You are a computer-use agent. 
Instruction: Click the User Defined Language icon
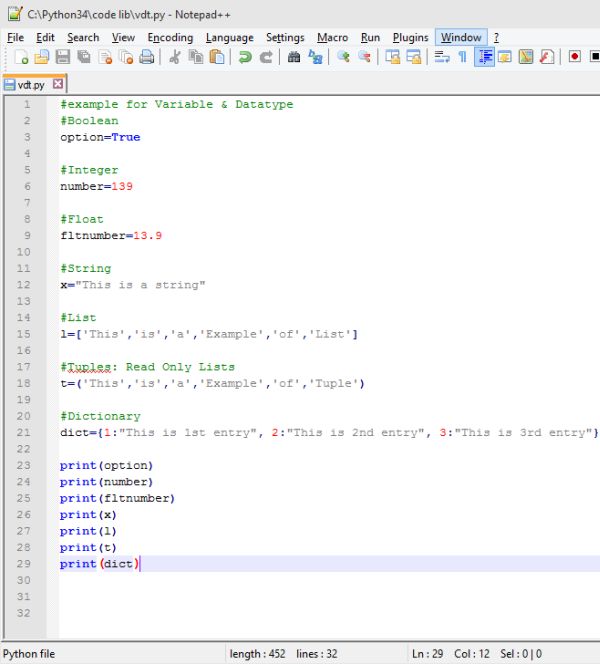505,56
